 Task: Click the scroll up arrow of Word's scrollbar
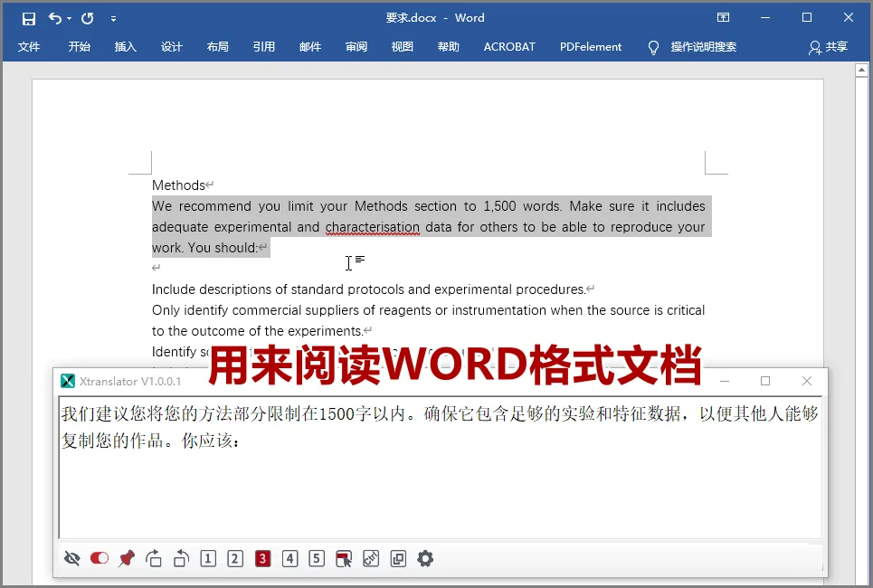861,71
